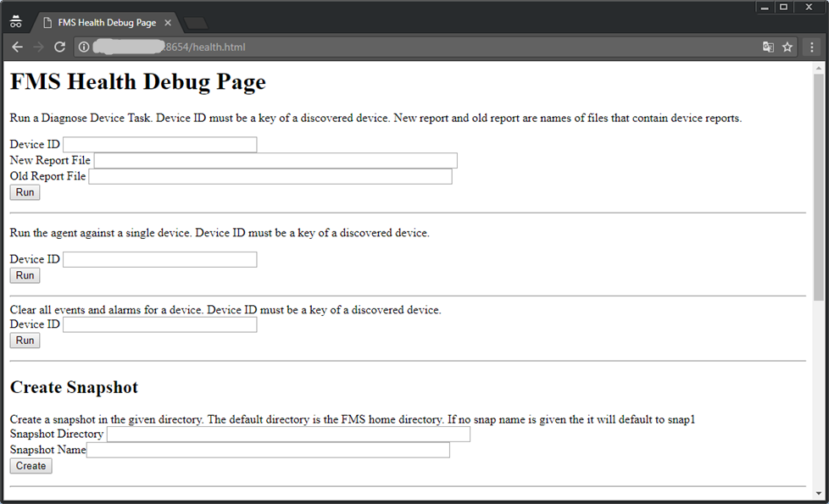Click the Snapshot Directory label
Viewport: 829px width, 504px height.
click(x=57, y=434)
